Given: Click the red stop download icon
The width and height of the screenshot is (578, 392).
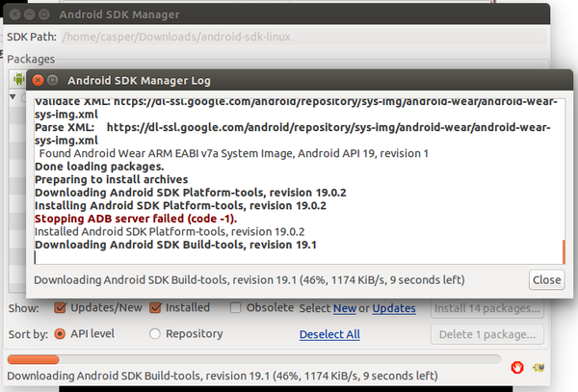Looking at the screenshot, I should [x=517, y=367].
